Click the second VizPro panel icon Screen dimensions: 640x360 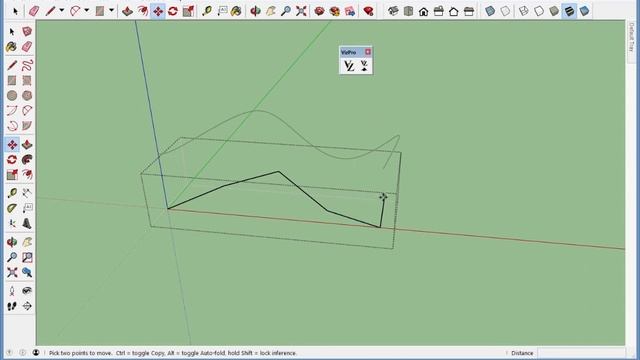(x=364, y=66)
